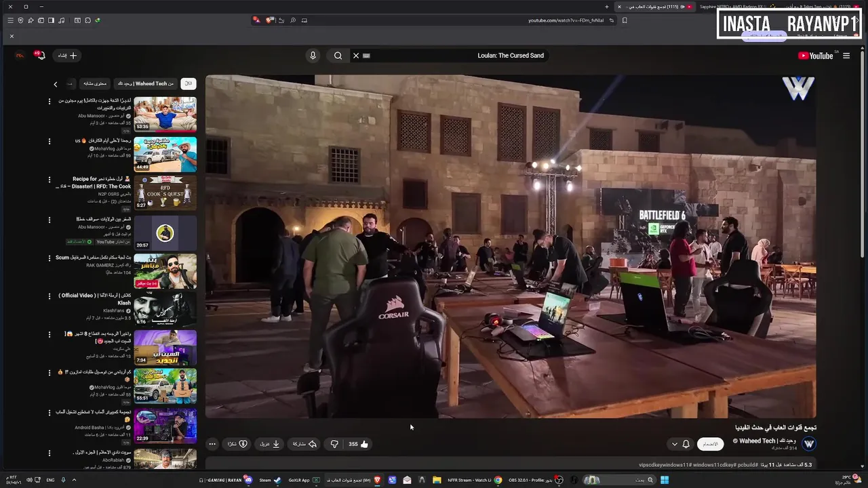Image resolution: width=868 pixels, height=488 pixels.
Task: Open the Klash 6:16 video thumbnail
Action: (x=165, y=308)
